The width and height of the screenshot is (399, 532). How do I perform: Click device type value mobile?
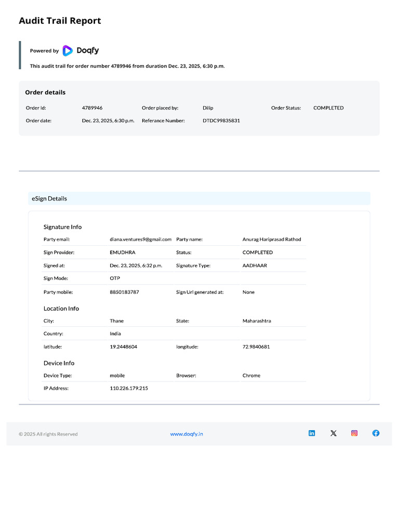click(117, 376)
